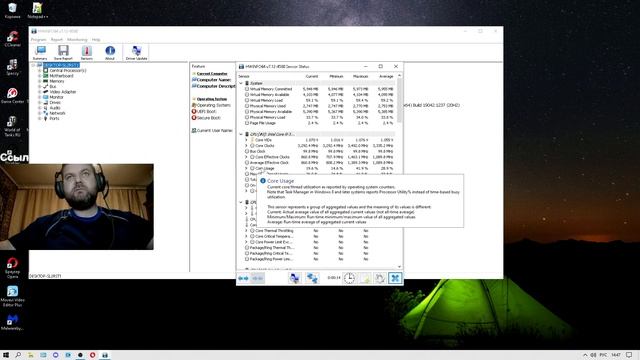Screen dimensions: 640x360
Task: Select the Drives tree item
Action: [x=55, y=102]
